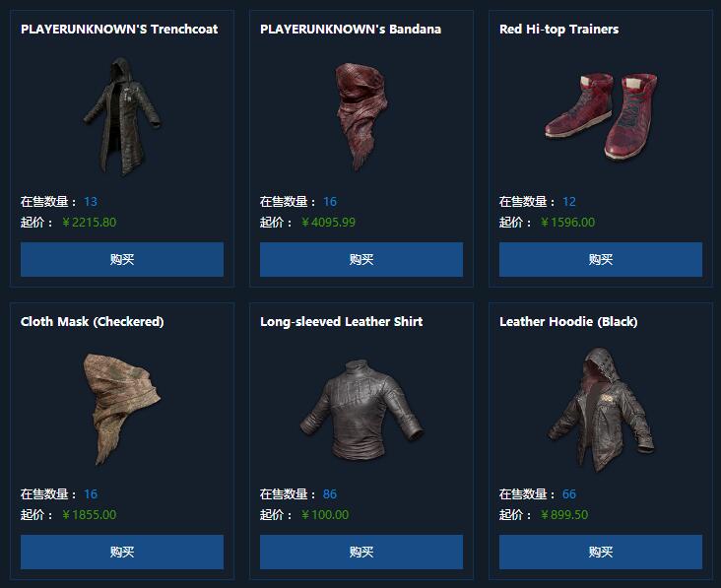Buy the Cloth Mask (Checkered) item
The image size is (721, 588).
point(122,552)
